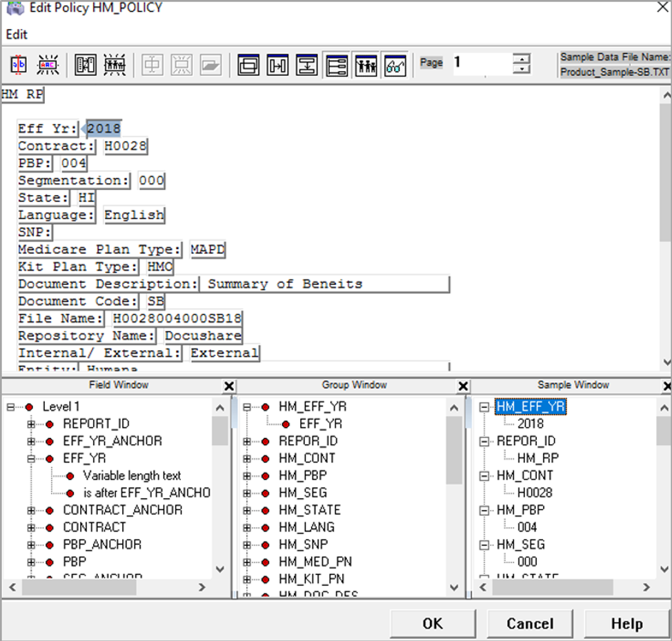Open the Edit menu
This screenshot has width=672, height=641.
click(17, 34)
